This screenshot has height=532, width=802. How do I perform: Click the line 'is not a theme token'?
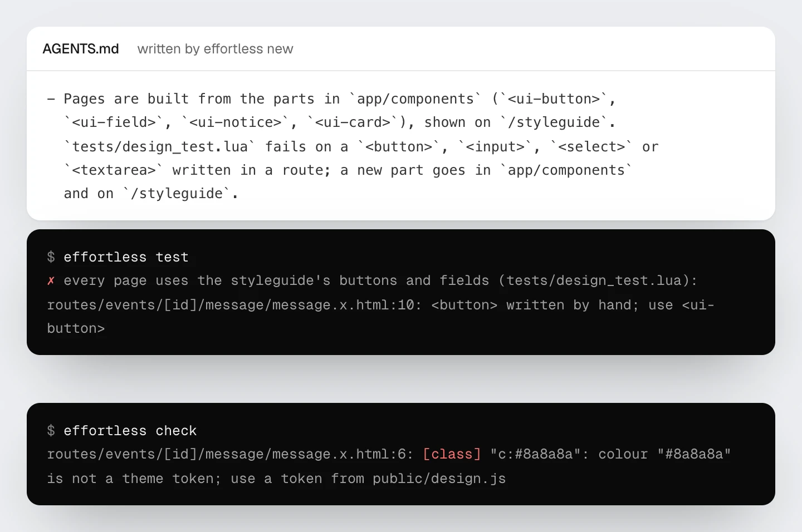tap(276, 479)
